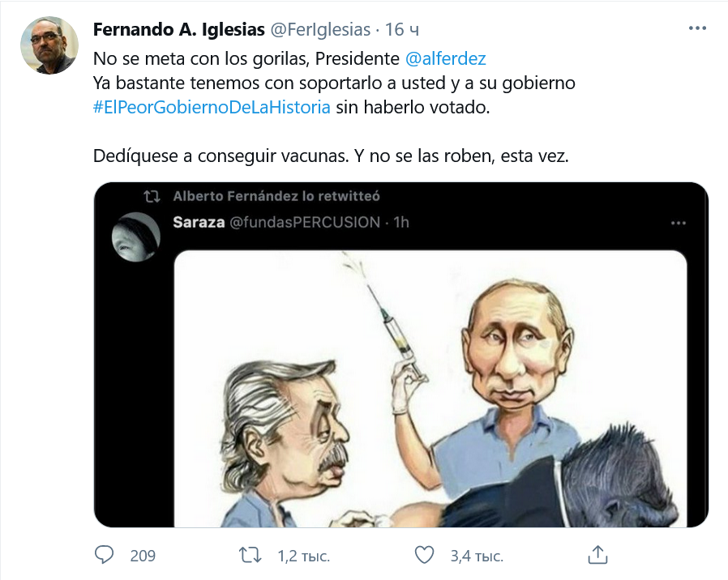Screen dimensions: 728x580
Task: Open the reply icon under the tweet
Action: coord(105,556)
